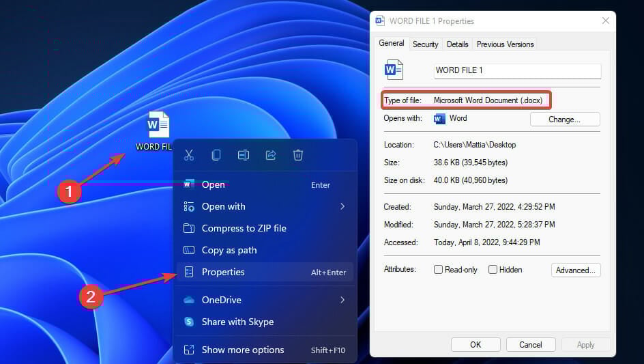The height and width of the screenshot is (364, 644).
Task: Click the C:\Users\Mattia\Desktop location text
Action: [475, 145]
